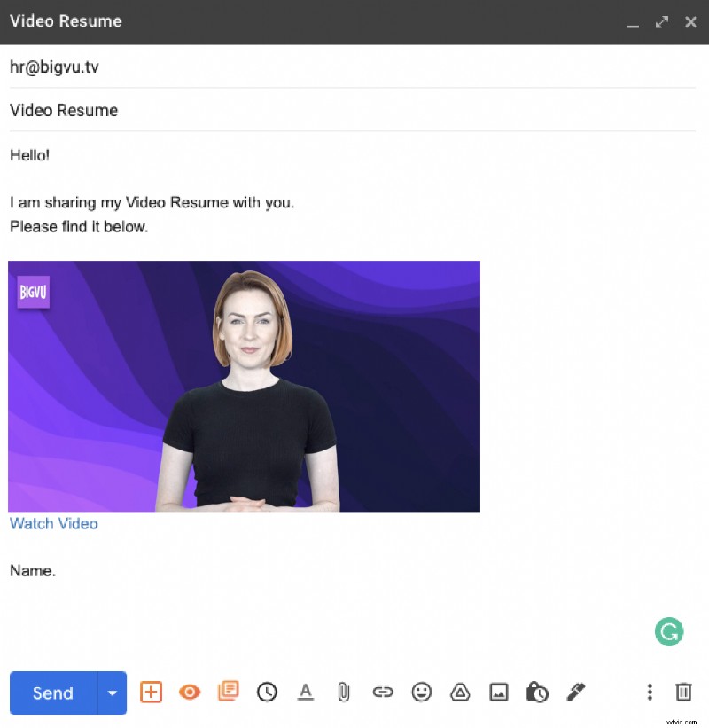Open more options with three dots
709x728 pixels.
coord(650,693)
